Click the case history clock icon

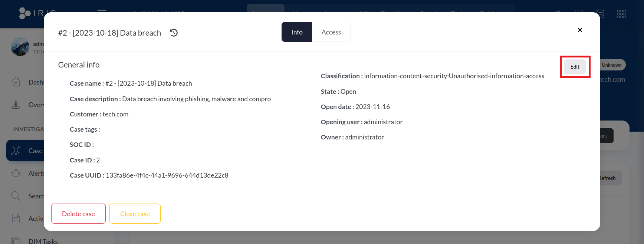coord(174,33)
